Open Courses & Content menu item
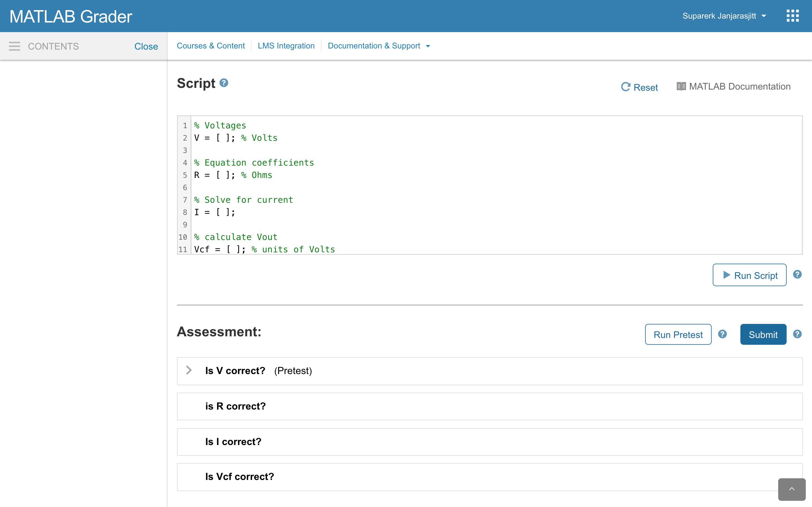812x507 pixels. pyautogui.click(x=211, y=46)
